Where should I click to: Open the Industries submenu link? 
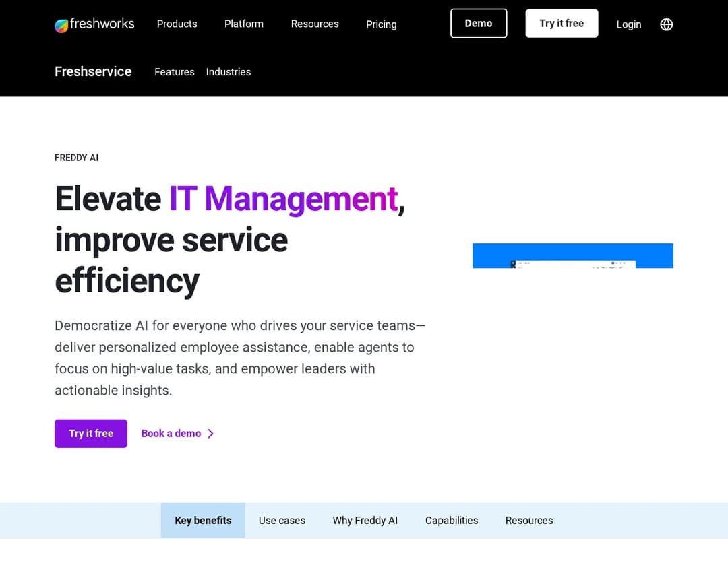(229, 72)
